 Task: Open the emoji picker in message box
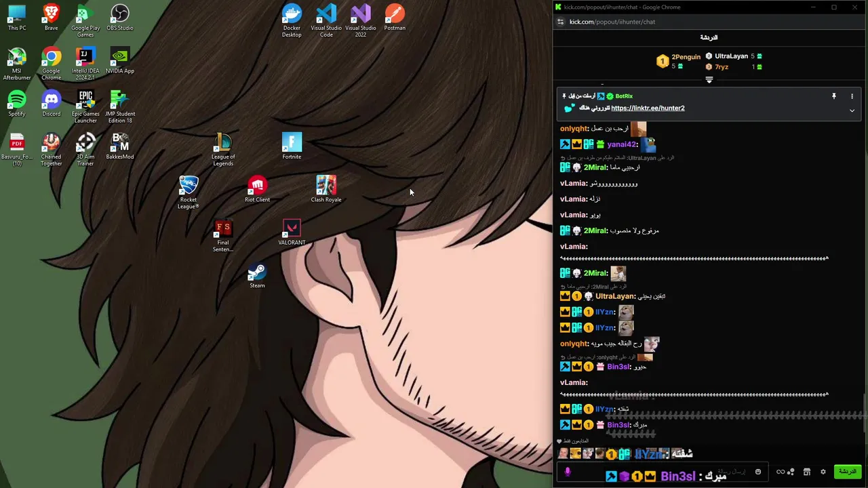[758, 472]
